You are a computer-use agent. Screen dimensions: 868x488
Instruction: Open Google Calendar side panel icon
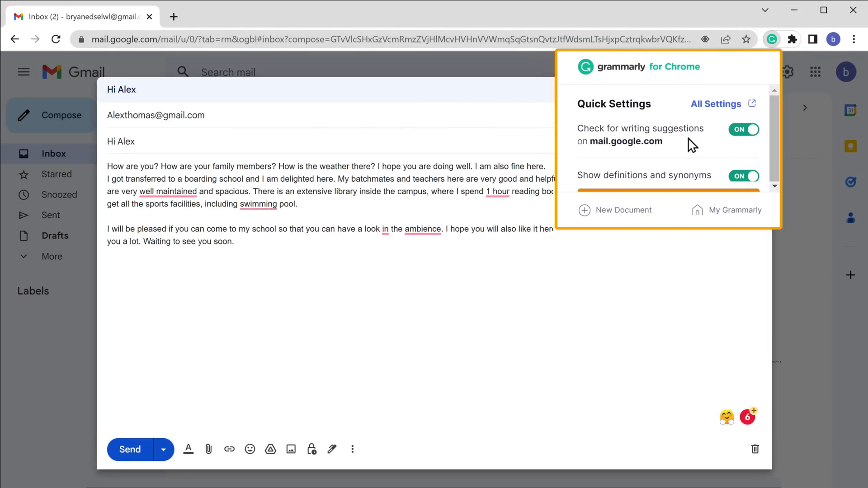tap(850, 110)
